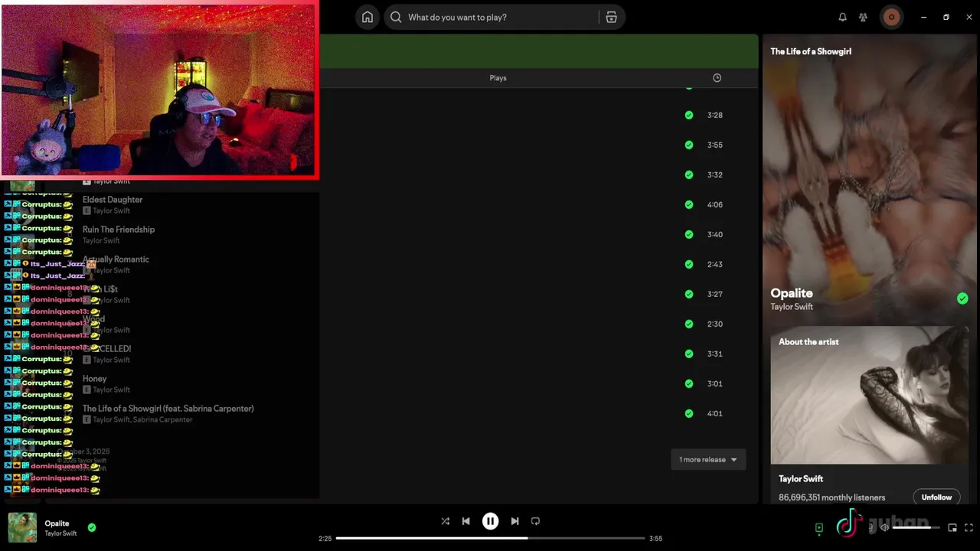Click Unfollow for Taylor Swift
Viewport: 980px width, 551px height.
936,497
